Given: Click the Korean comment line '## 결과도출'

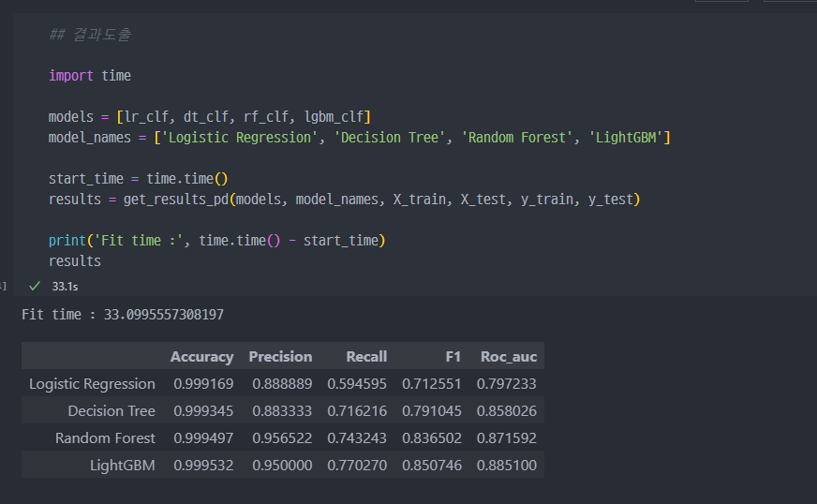Looking at the screenshot, I should pos(90,35).
